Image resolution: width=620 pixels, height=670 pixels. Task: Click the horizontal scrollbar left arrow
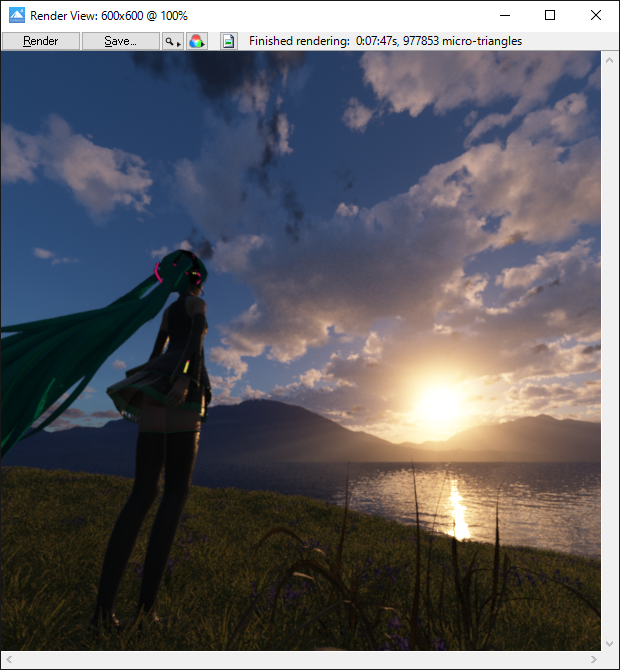click(x=9, y=660)
